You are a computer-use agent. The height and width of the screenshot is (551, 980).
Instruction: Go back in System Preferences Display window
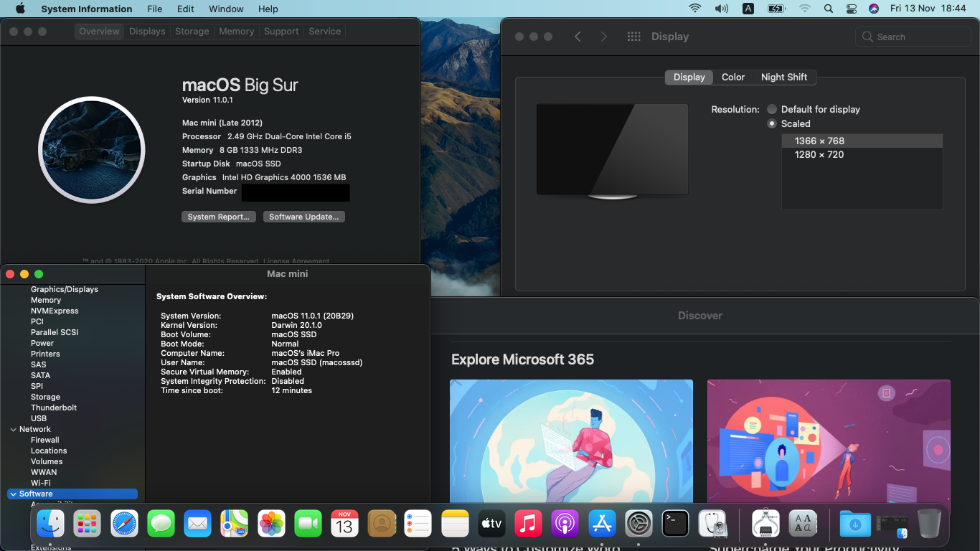point(578,37)
